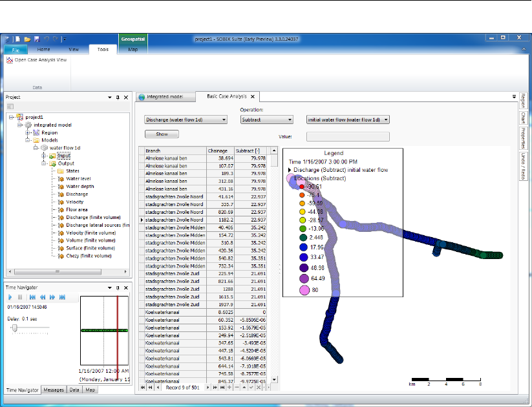Pin the Project panel with the pushpin icon
This screenshot has width=532, height=407.
click(x=117, y=97)
